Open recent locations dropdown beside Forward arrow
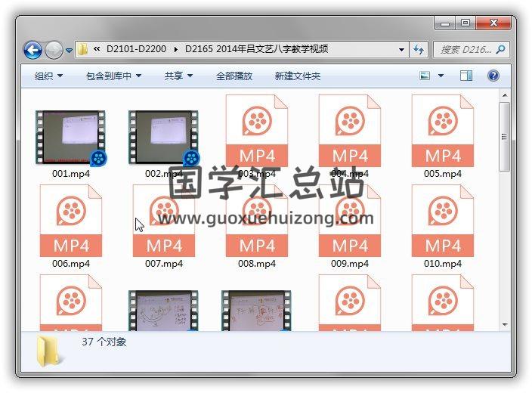This screenshot has height=393, width=532. (x=70, y=51)
